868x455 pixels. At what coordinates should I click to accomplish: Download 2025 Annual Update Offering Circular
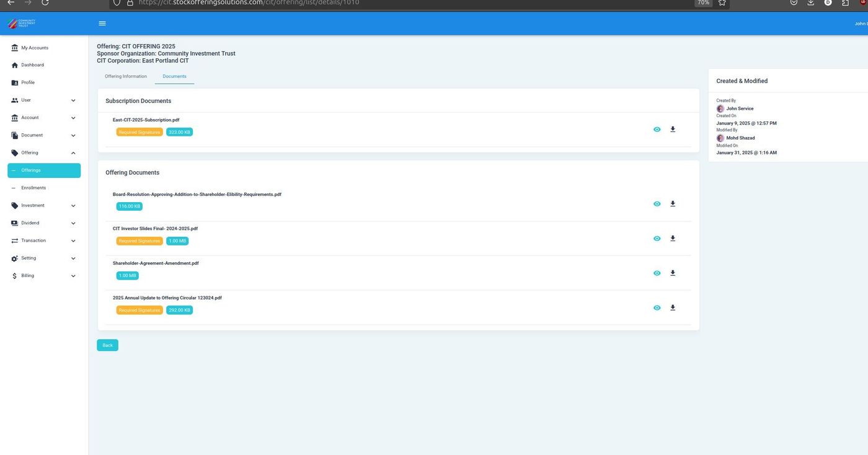pos(673,308)
